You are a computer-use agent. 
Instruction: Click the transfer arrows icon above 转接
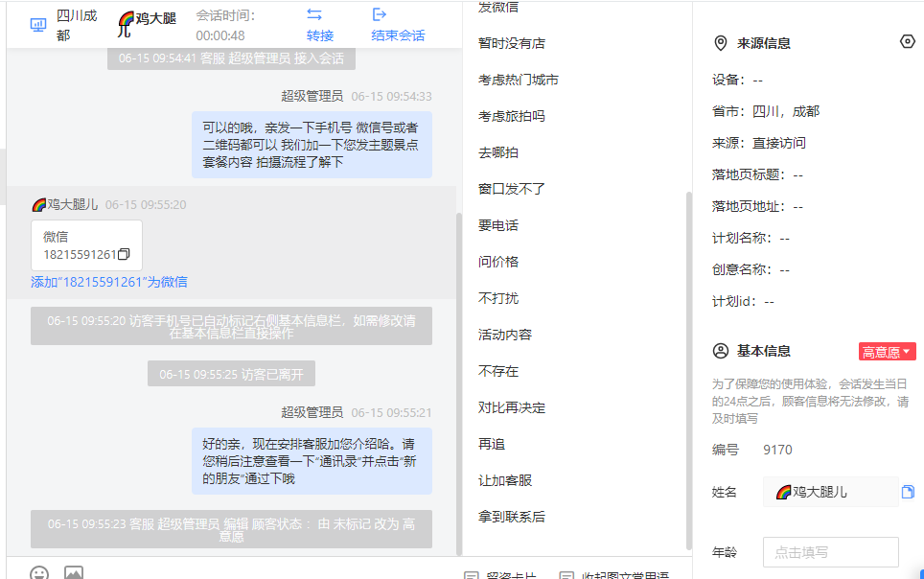pyautogui.click(x=314, y=14)
